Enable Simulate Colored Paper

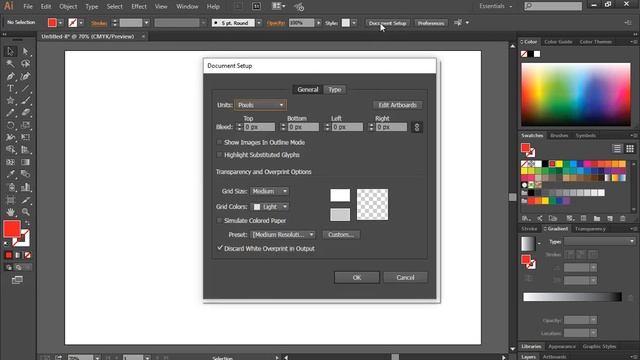pos(220,220)
